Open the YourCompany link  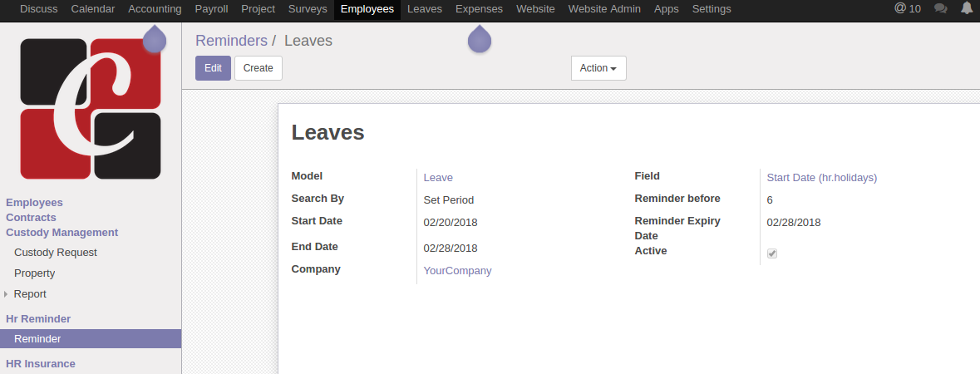pyautogui.click(x=457, y=270)
